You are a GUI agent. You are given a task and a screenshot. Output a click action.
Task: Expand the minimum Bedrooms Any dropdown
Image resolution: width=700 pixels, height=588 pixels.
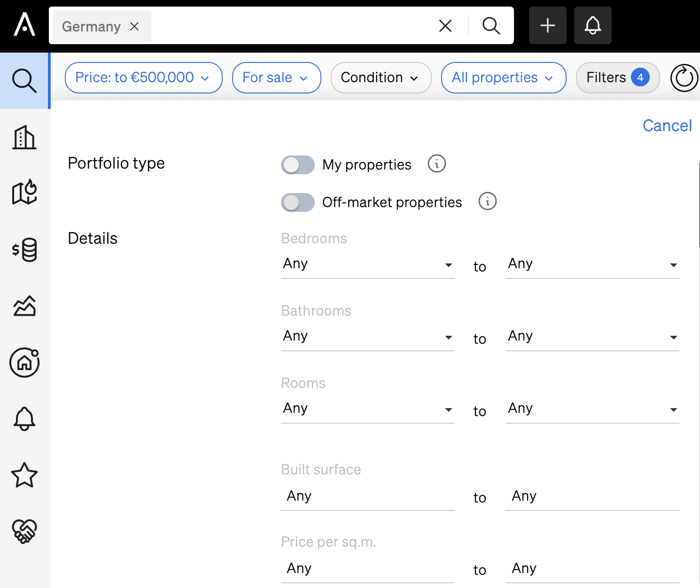[x=367, y=264]
